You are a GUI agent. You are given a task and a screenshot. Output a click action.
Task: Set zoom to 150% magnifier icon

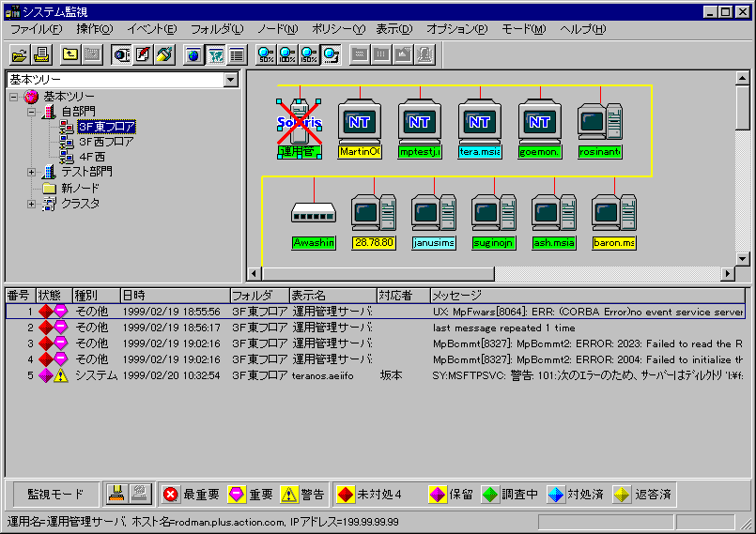[x=309, y=55]
